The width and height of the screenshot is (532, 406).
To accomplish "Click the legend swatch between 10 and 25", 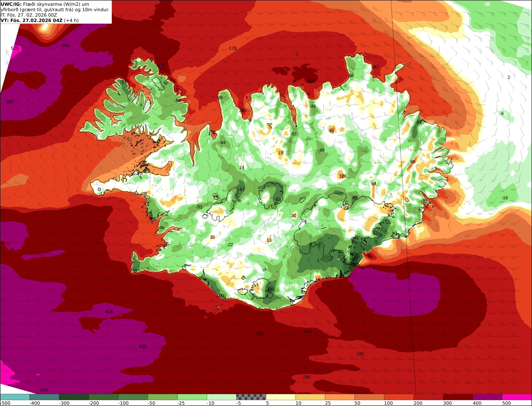I will tap(310, 397).
